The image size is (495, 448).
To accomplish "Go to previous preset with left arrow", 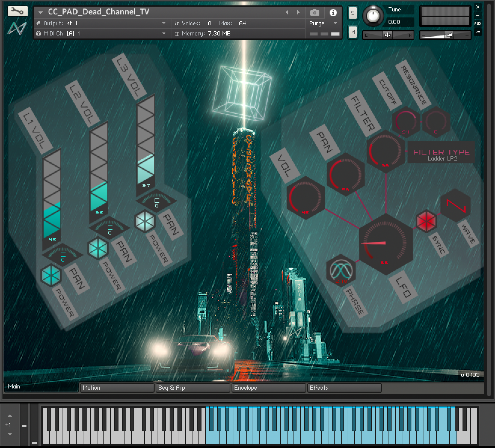I will 287,12.
